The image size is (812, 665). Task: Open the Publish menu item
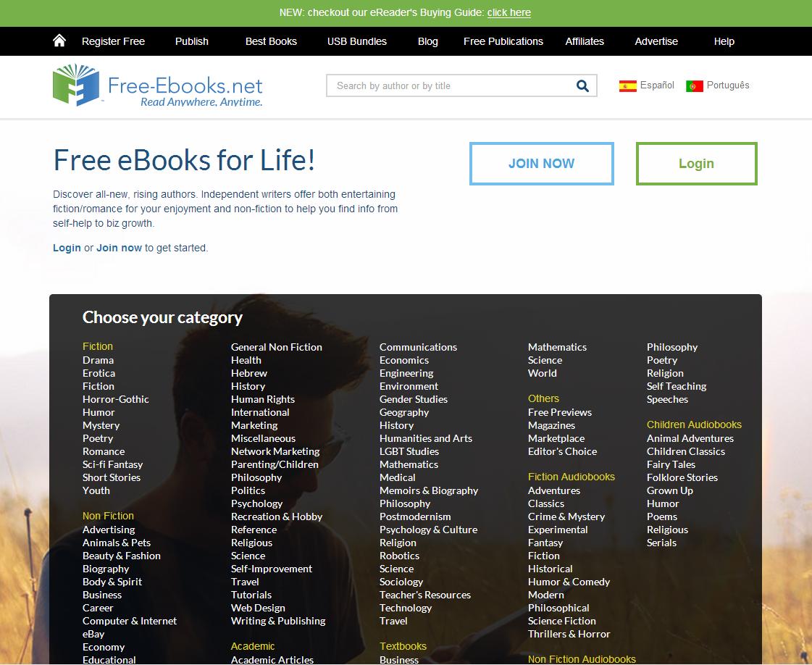coord(192,41)
